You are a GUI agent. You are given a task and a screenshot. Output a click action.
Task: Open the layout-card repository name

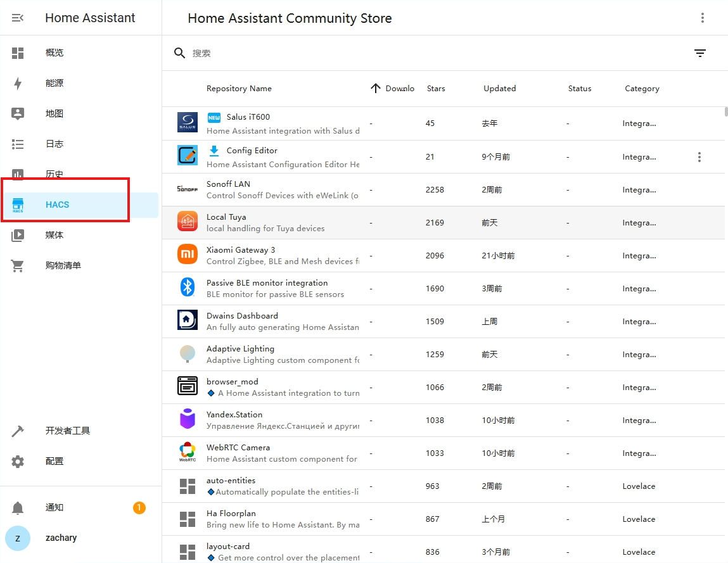pos(228,547)
